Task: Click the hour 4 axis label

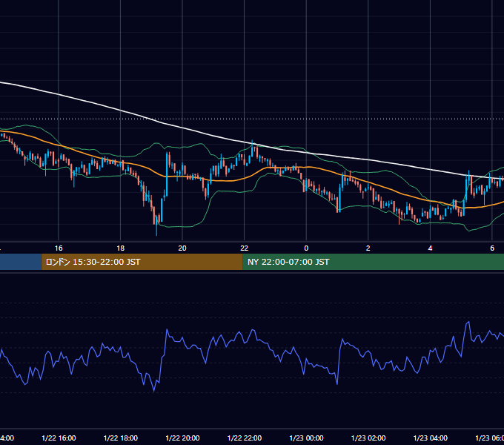Action: click(430, 248)
